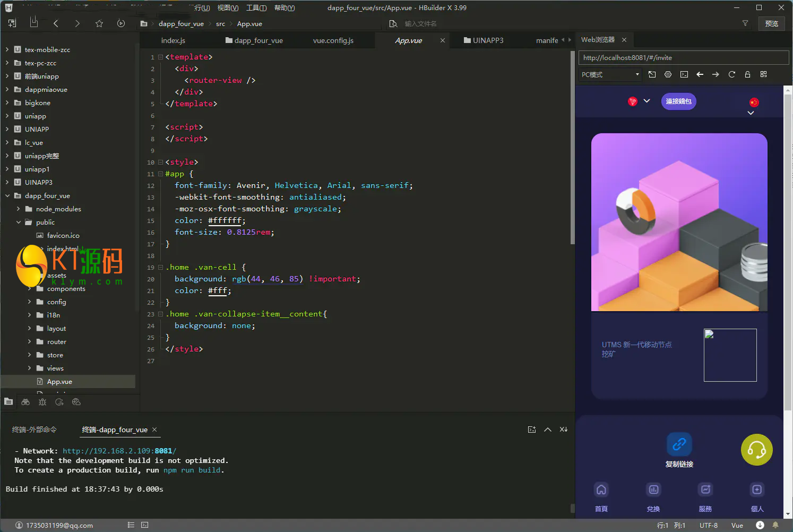793x532 pixels.
Task: Click the browser URL address field
Action: 683,57
